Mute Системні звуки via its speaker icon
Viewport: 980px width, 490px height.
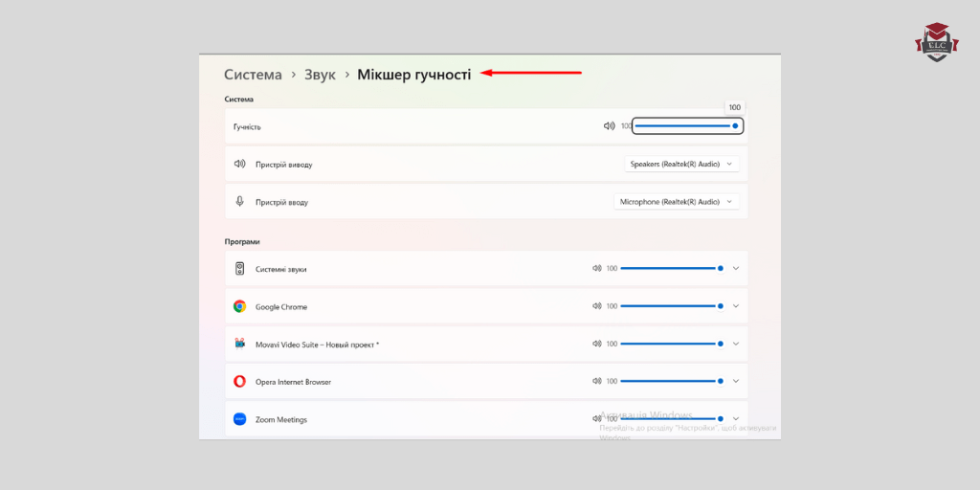click(x=597, y=268)
